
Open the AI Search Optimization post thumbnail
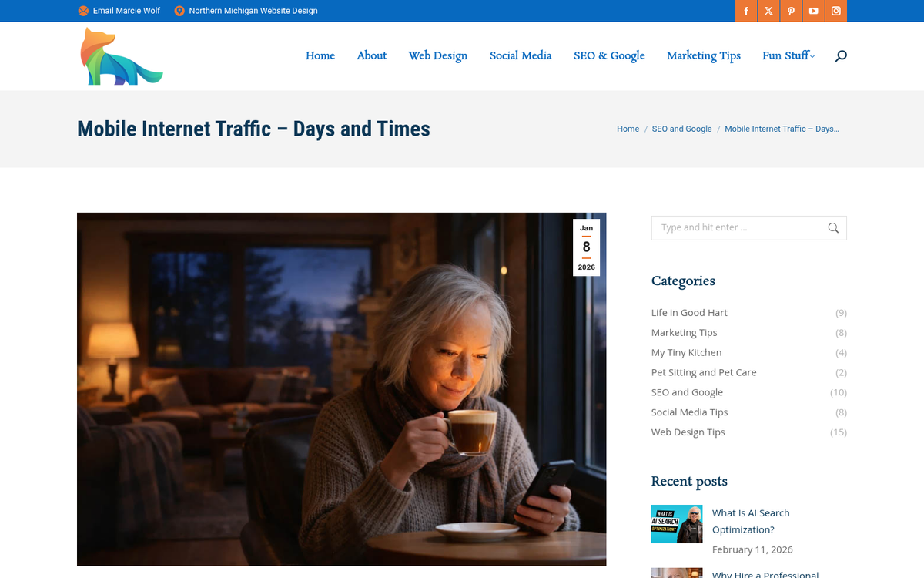click(x=677, y=524)
